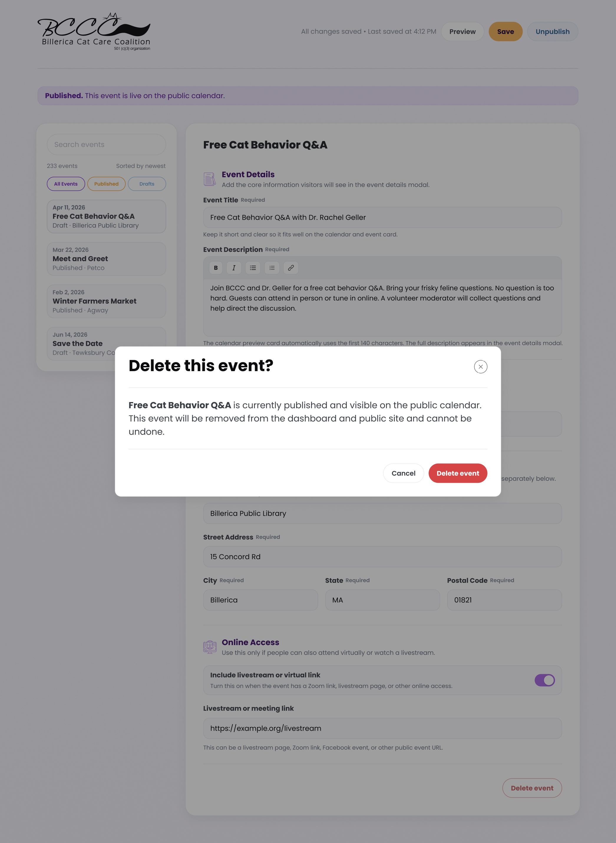Switch to the Drafts filter

[146, 184]
